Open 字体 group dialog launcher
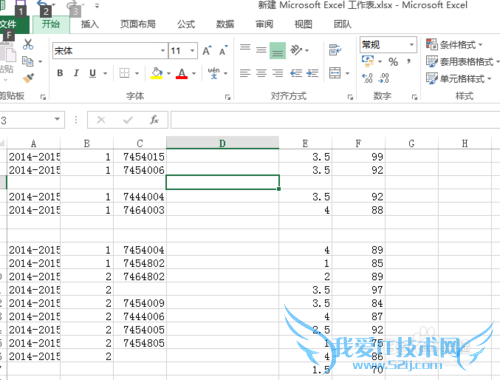The height and width of the screenshot is (380, 500). (x=228, y=97)
